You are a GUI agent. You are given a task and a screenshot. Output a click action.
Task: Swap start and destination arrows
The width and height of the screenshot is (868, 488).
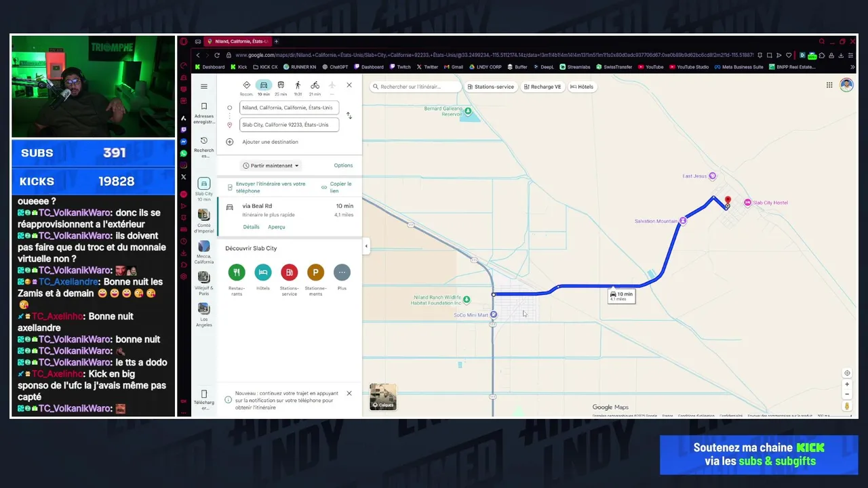tap(349, 116)
